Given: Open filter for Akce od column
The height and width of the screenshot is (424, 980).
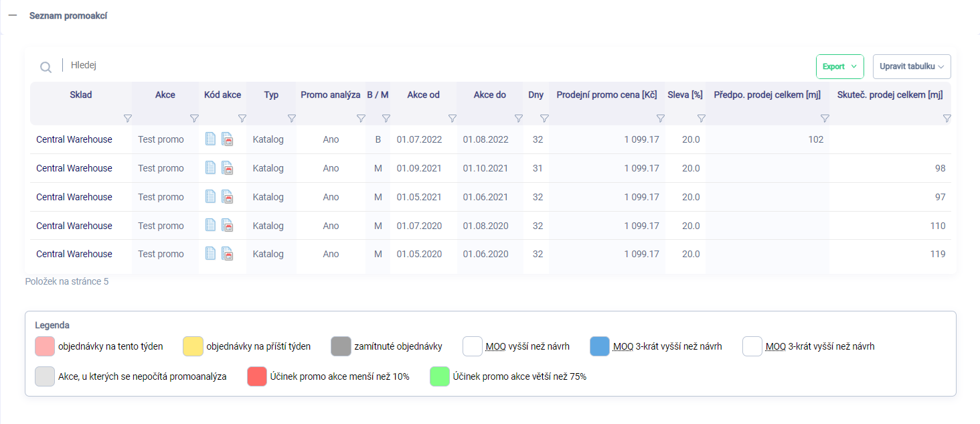Looking at the screenshot, I should pyautogui.click(x=452, y=119).
